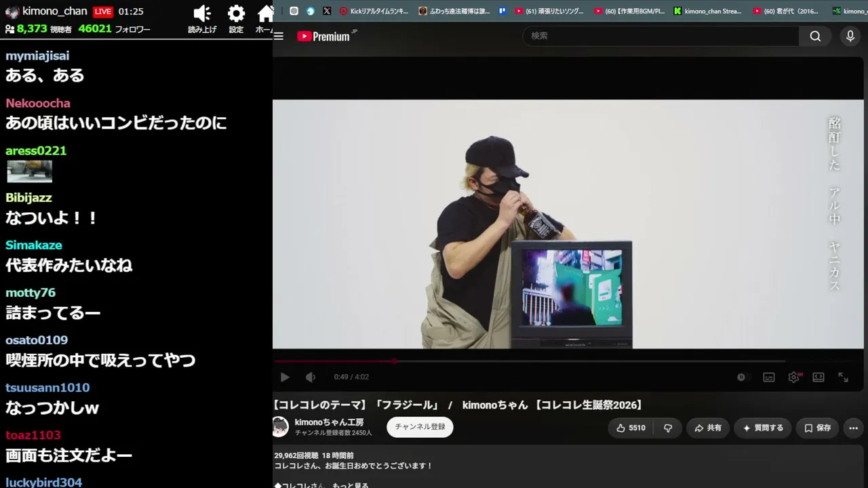868x488 pixels.
Task: Save the video with 保存 button
Action: tap(817, 428)
